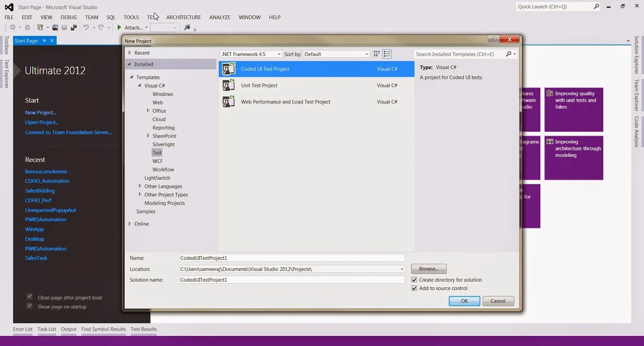This screenshot has width=644, height=346.
Task: Click Connect to Team Foundation Server link
Action: point(68,132)
